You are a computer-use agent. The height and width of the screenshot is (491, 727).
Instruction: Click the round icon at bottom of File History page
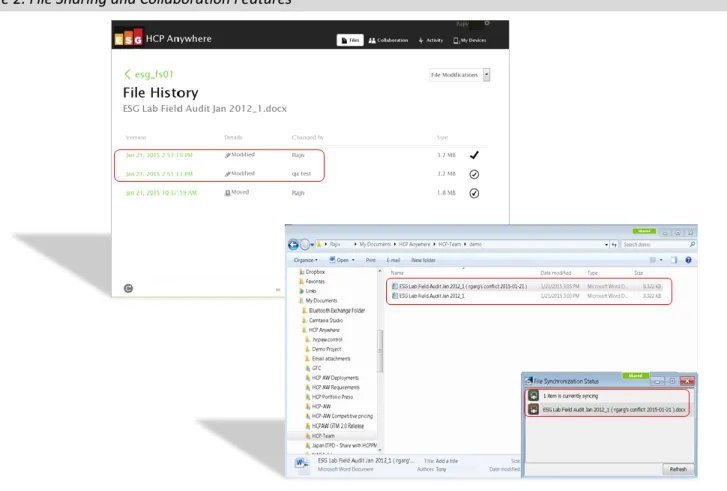(x=128, y=288)
